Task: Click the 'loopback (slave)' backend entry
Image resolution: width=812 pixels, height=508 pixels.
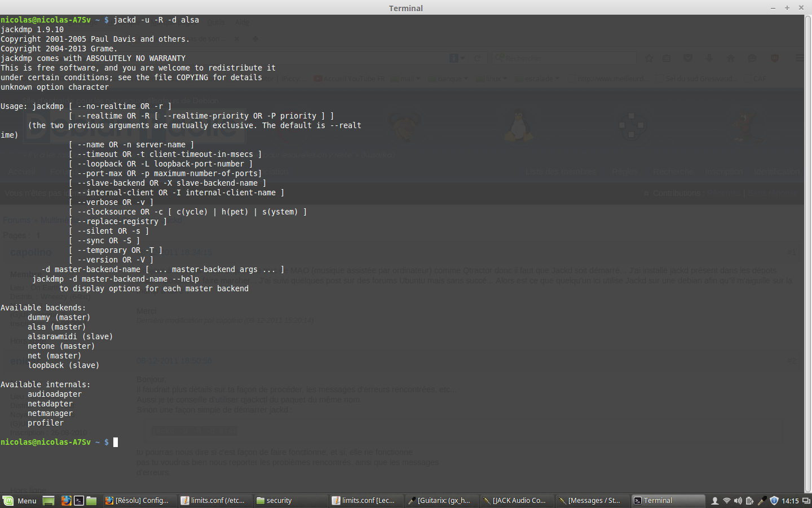Action: (x=64, y=365)
